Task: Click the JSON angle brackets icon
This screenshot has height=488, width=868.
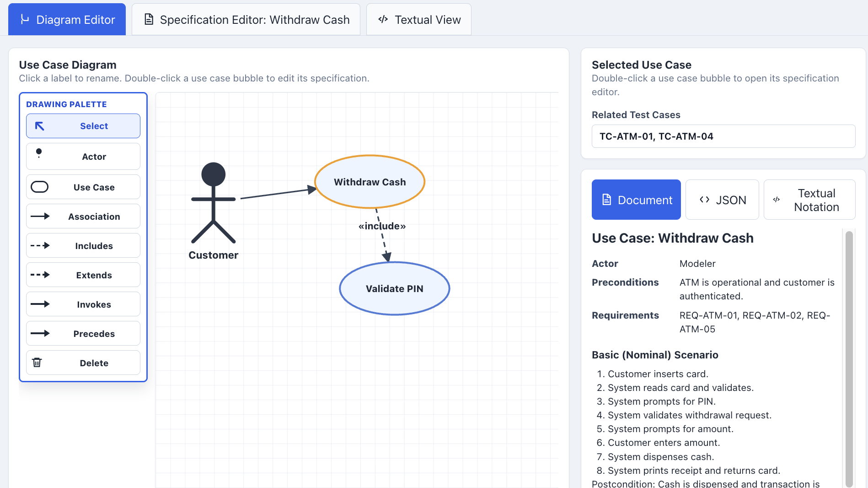Action: [x=705, y=200]
